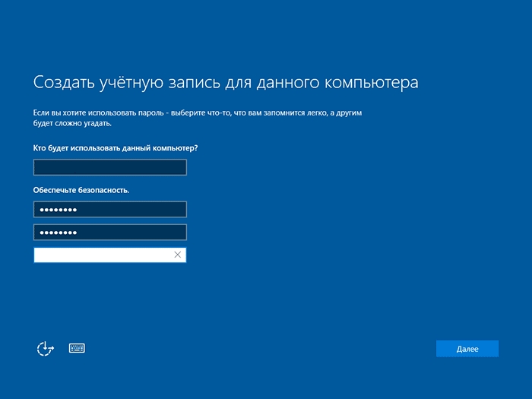
Task: Click the empty username input field
Action: click(109, 167)
